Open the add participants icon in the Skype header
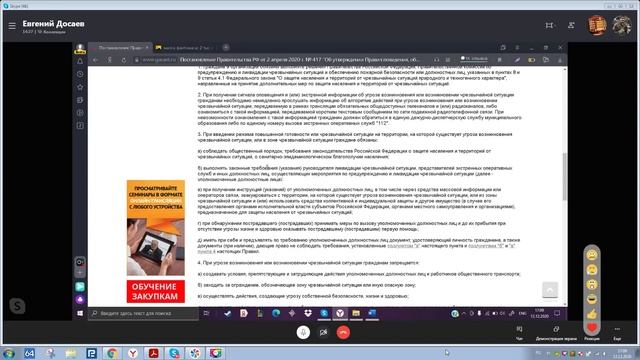Screen dimensions: 640x360 (x=571, y=25)
